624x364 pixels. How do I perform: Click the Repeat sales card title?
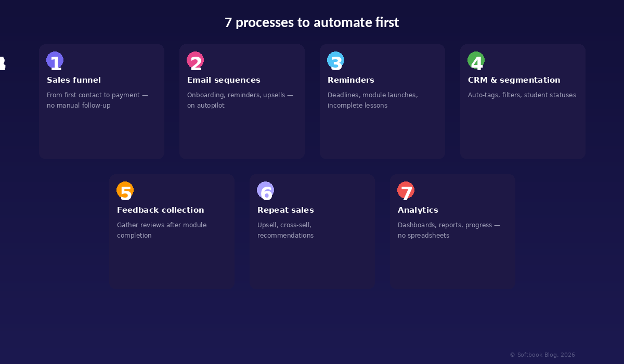coord(285,210)
